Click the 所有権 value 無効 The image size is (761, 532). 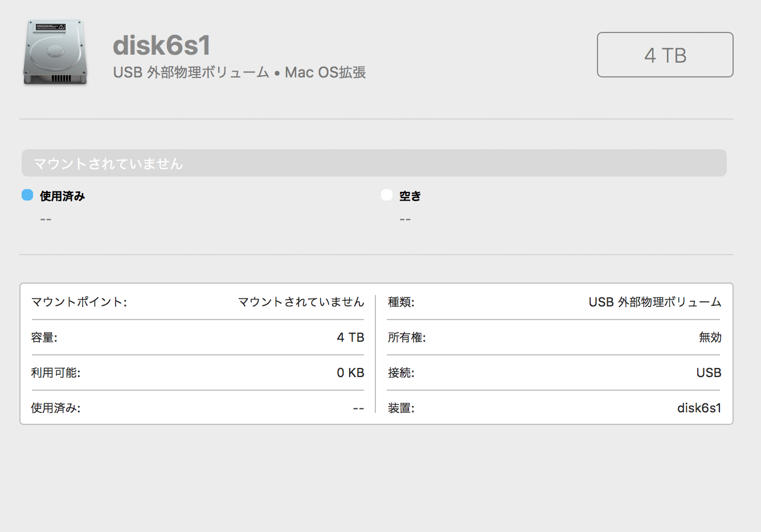[710, 338]
